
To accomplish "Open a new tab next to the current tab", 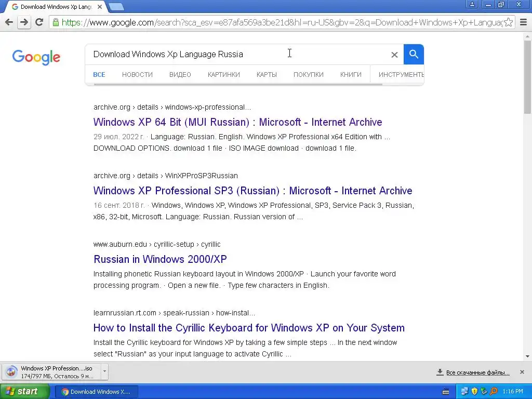I will point(116,7).
